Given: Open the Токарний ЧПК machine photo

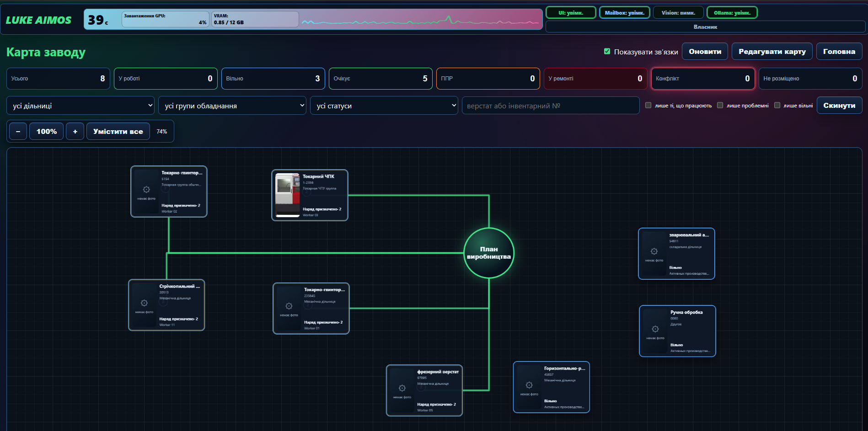Looking at the screenshot, I should (x=288, y=195).
